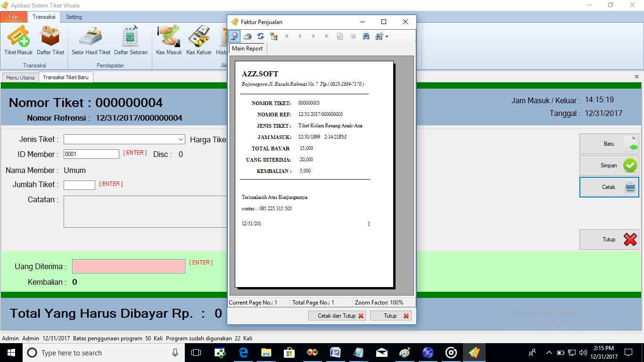
Task: Go to last page of the report
Action: (x=326, y=36)
